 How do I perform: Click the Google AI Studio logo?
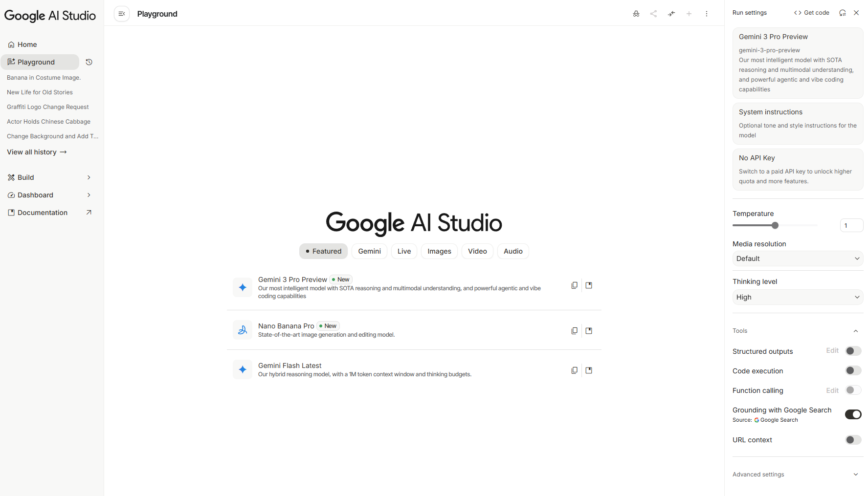coord(50,16)
